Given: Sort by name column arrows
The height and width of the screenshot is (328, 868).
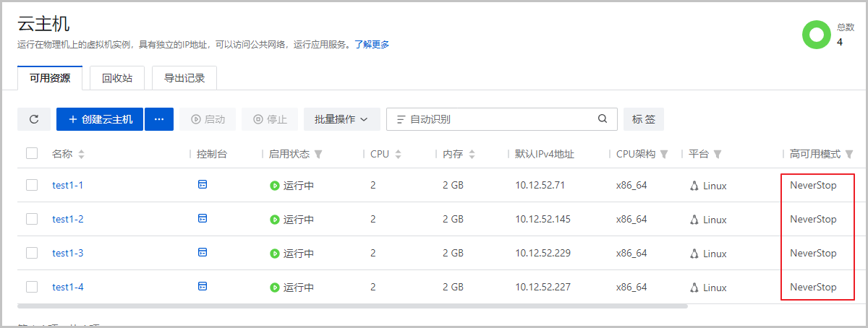Looking at the screenshot, I should (81, 154).
